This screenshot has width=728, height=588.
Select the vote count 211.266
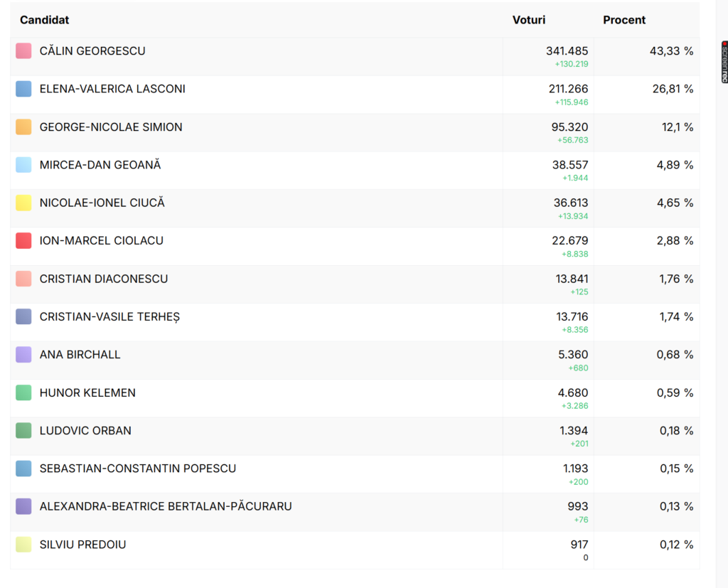568,89
